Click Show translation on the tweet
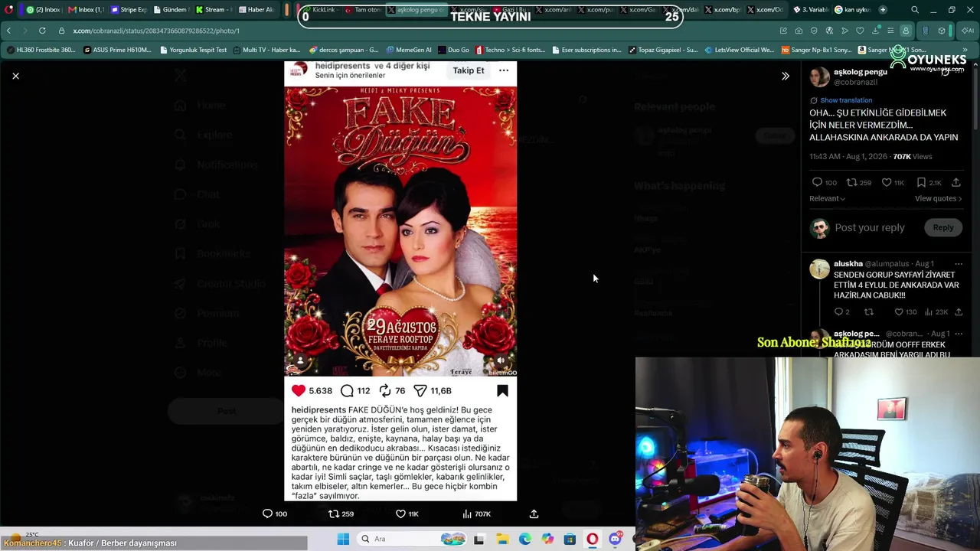This screenshot has height=551, width=980. pos(846,100)
